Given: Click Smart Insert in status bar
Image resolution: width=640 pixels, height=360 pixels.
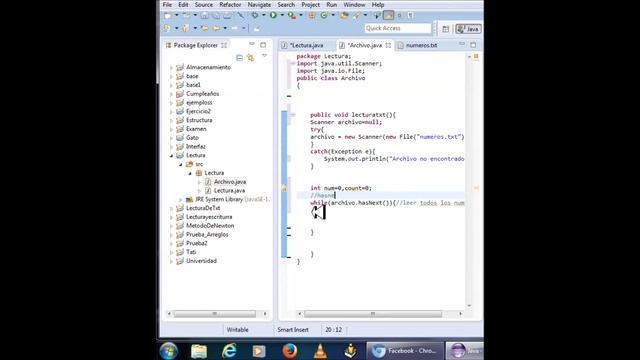Looking at the screenshot, I should [x=293, y=329].
